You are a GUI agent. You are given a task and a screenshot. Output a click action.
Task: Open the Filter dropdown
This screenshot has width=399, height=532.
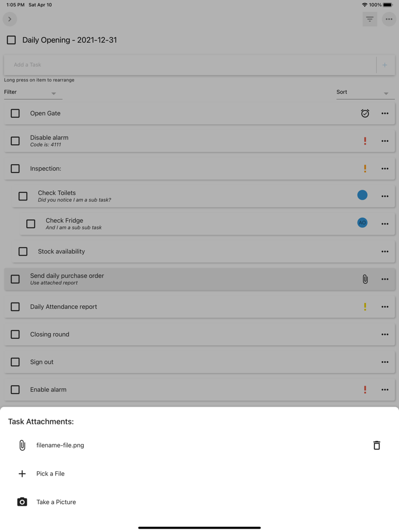[31, 92]
